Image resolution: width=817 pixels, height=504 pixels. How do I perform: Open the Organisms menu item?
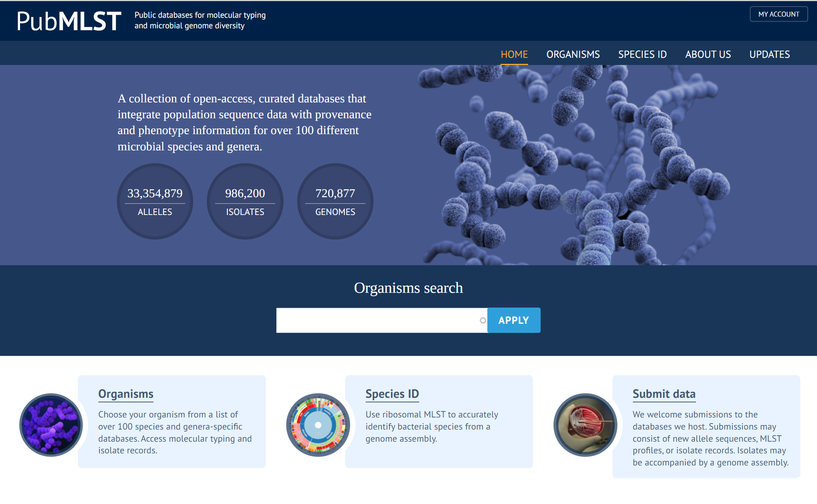573,54
